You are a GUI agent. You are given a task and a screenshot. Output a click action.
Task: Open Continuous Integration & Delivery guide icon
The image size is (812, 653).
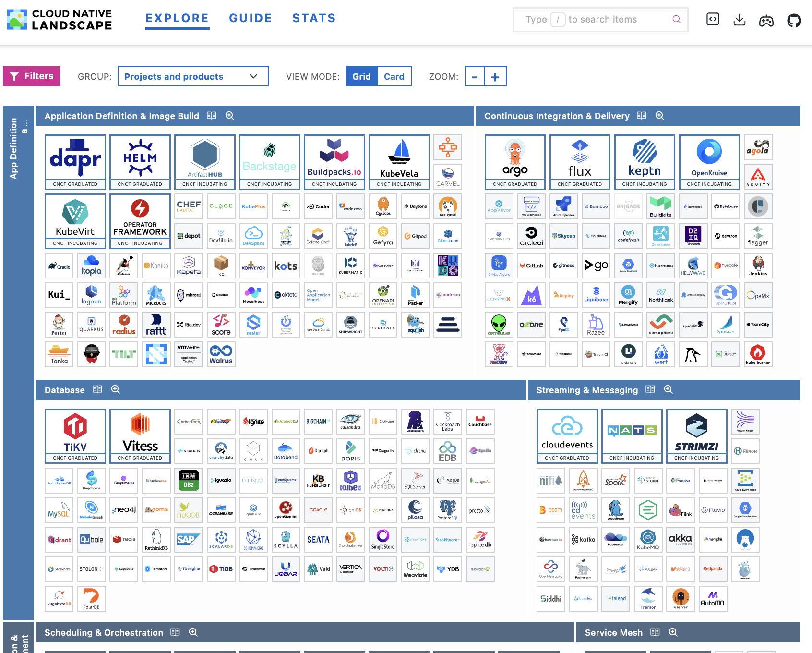[642, 116]
